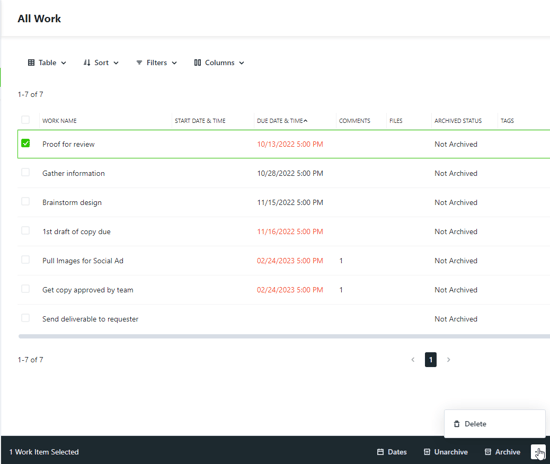Click the trash icon beside Delete
Viewport: 550px width, 464px height.
456,424
